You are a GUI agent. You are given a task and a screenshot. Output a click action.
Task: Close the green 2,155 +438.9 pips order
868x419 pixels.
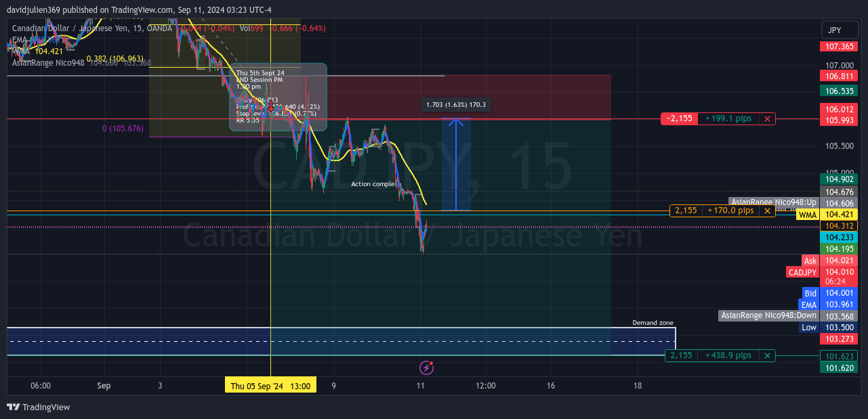pos(767,355)
